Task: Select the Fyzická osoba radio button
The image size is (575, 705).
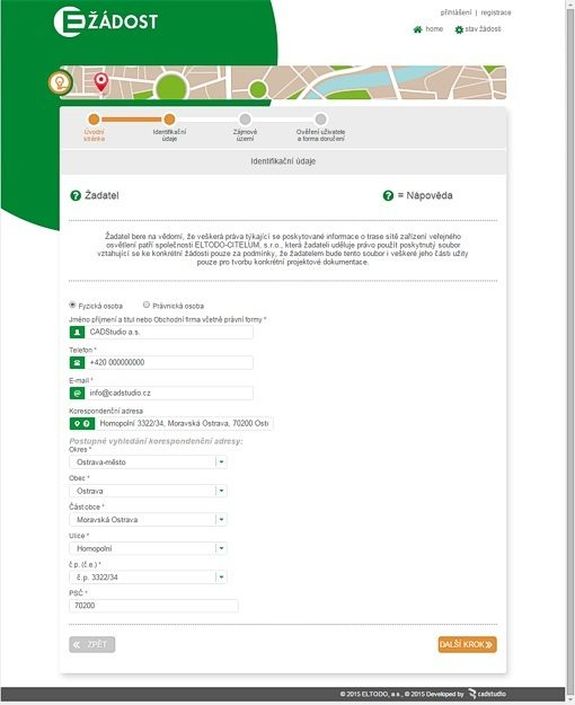Action: coord(72,305)
